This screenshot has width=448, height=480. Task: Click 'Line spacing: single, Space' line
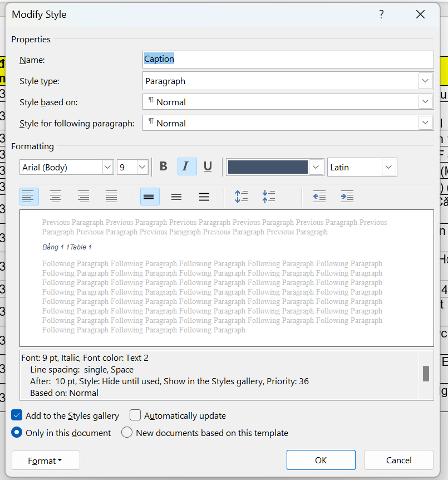[x=82, y=370]
